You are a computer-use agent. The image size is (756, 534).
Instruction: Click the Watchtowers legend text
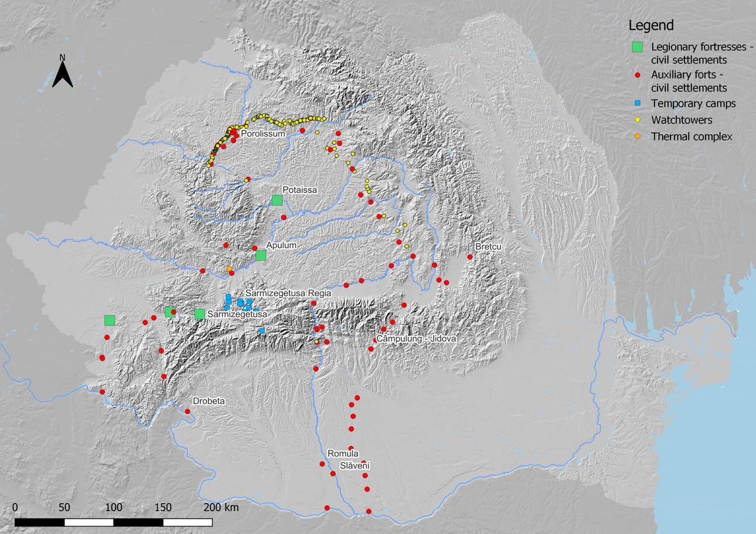tap(682, 120)
